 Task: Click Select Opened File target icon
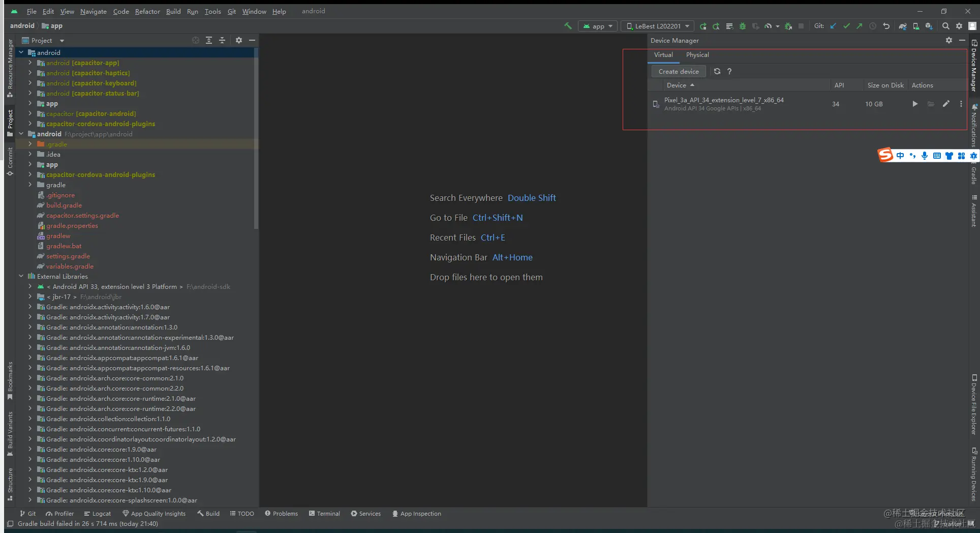tap(196, 40)
